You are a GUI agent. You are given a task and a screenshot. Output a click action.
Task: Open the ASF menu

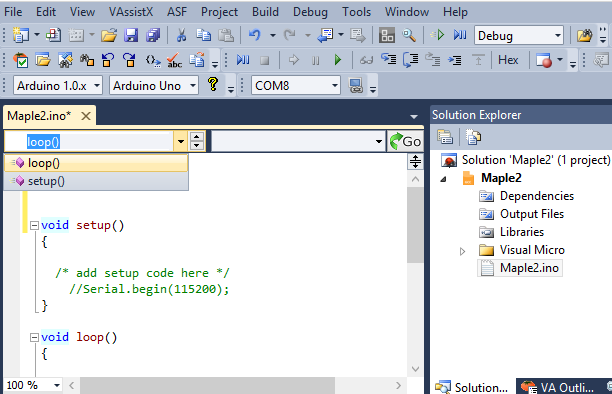point(177,12)
